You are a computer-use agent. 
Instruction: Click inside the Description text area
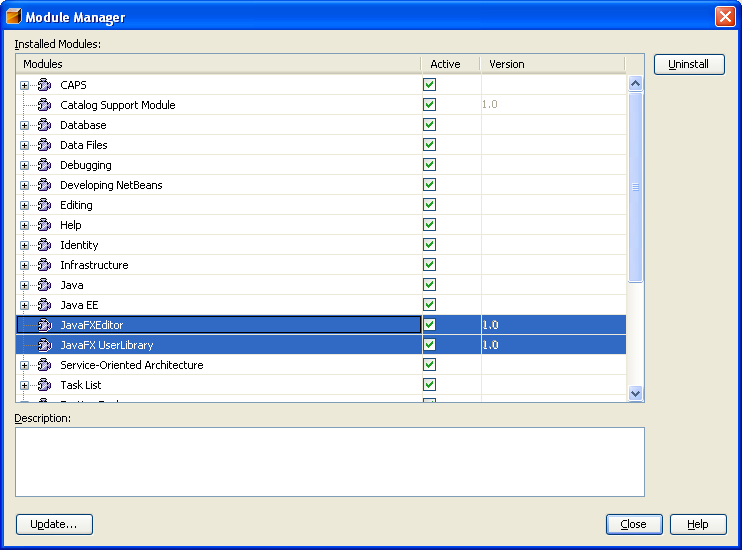(x=330, y=462)
